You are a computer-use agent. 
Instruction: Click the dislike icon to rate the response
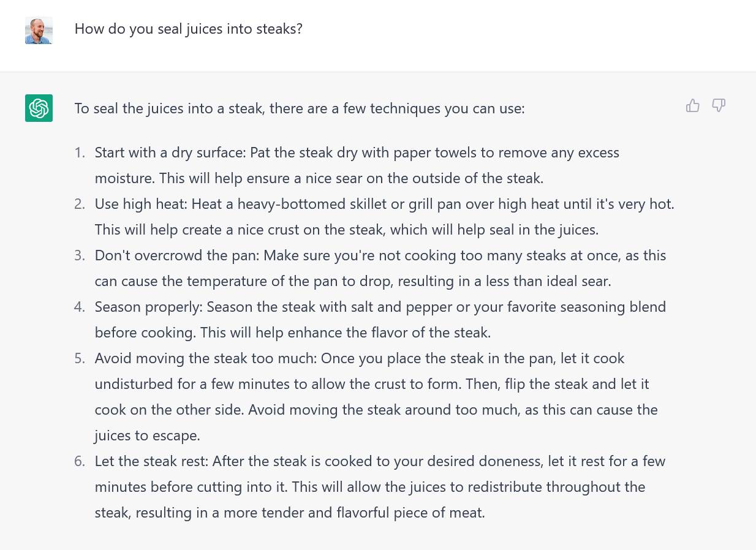[x=718, y=105]
